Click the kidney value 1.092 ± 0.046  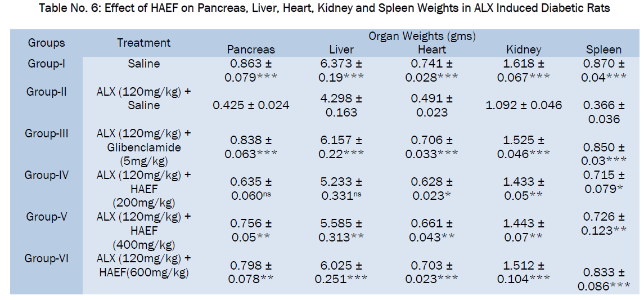click(524, 105)
